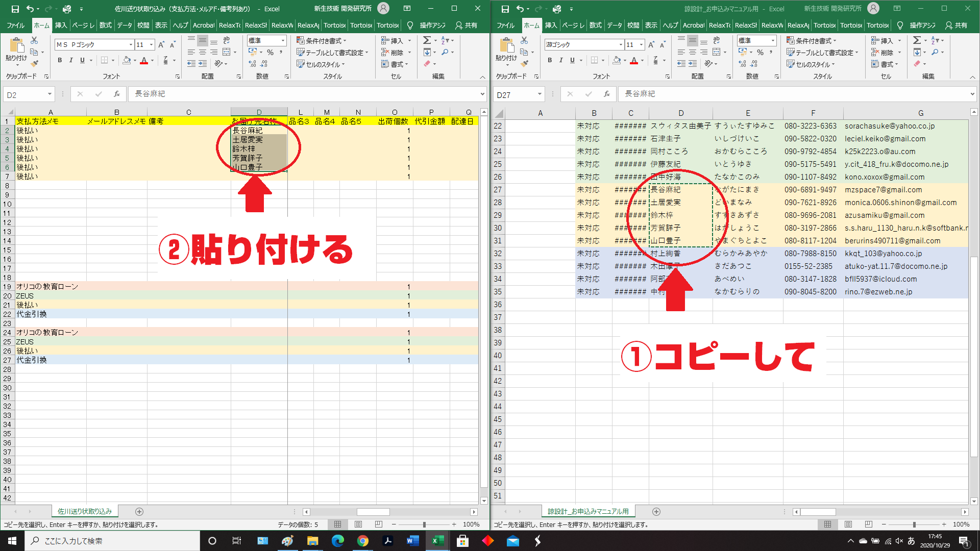Viewport: 980px width, 551px height.
Task: Add new sheet in right workbook
Action: (656, 511)
